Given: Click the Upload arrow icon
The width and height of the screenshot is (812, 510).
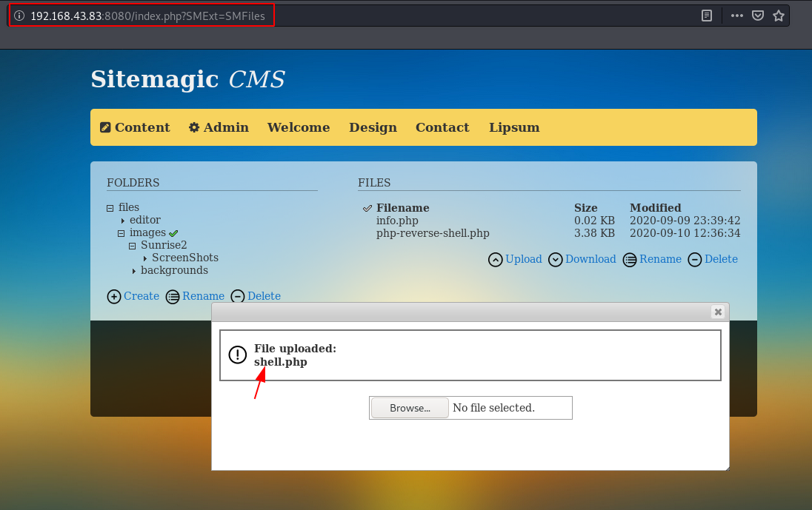Looking at the screenshot, I should (495, 260).
